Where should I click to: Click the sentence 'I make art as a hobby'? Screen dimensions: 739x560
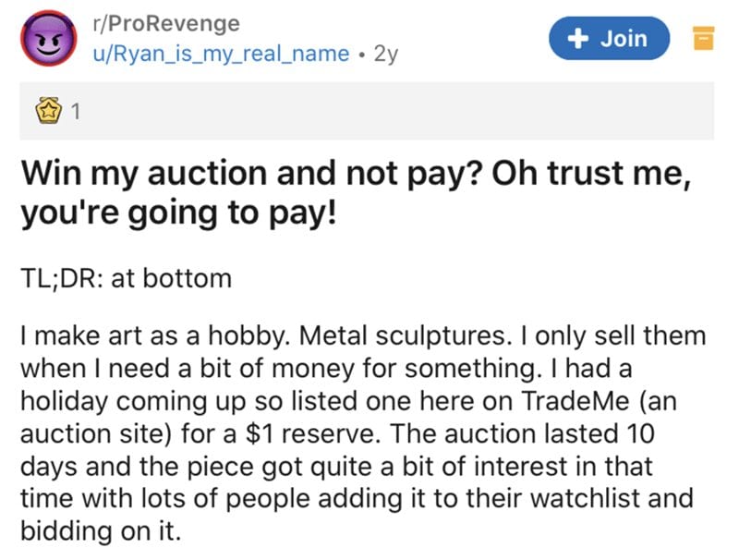159,336
